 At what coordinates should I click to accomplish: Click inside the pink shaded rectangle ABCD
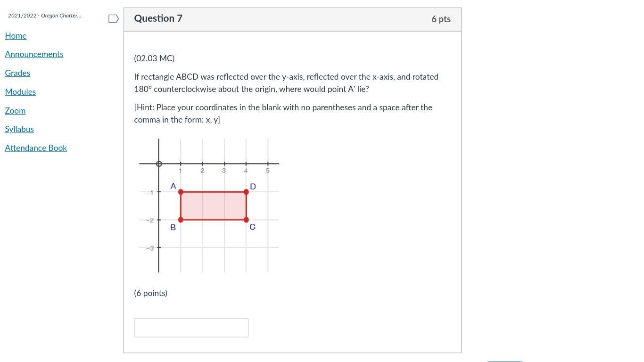[x=213, y=206]
